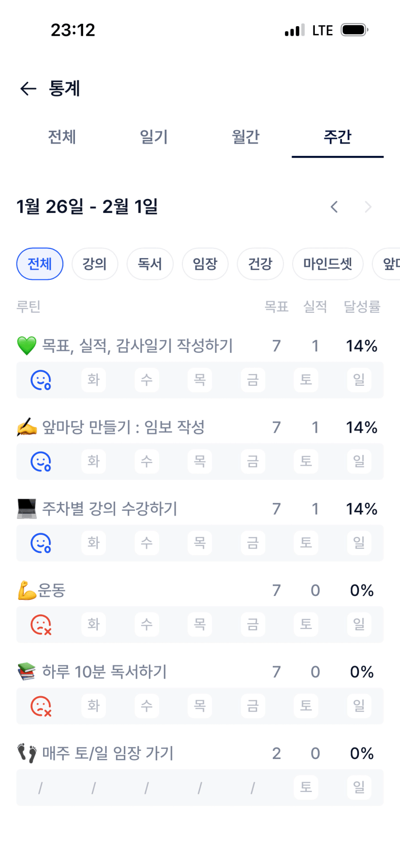Open the 하루 10분 독서하기 routine

tap(104, 672)
